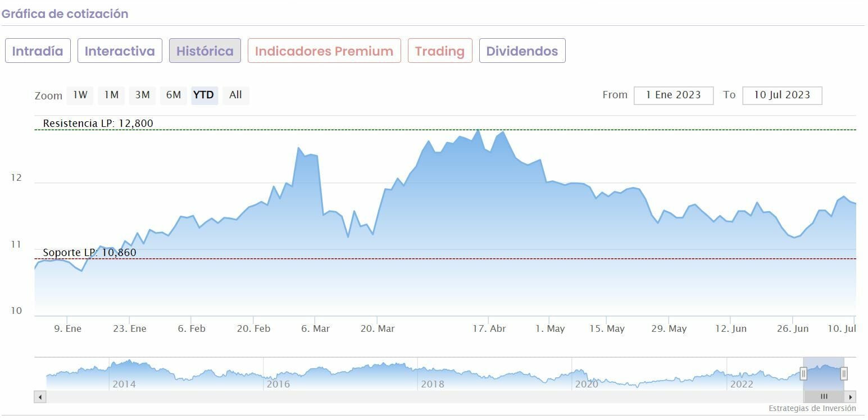The height and width of the screenshot is (420, 868).
Task: Go to the Trading tab
Action: click(x=440, y=51)
